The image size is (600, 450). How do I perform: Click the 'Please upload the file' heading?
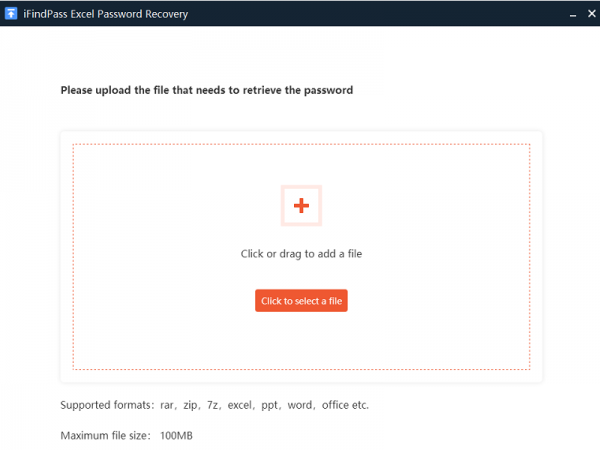[x=207, y=90]
